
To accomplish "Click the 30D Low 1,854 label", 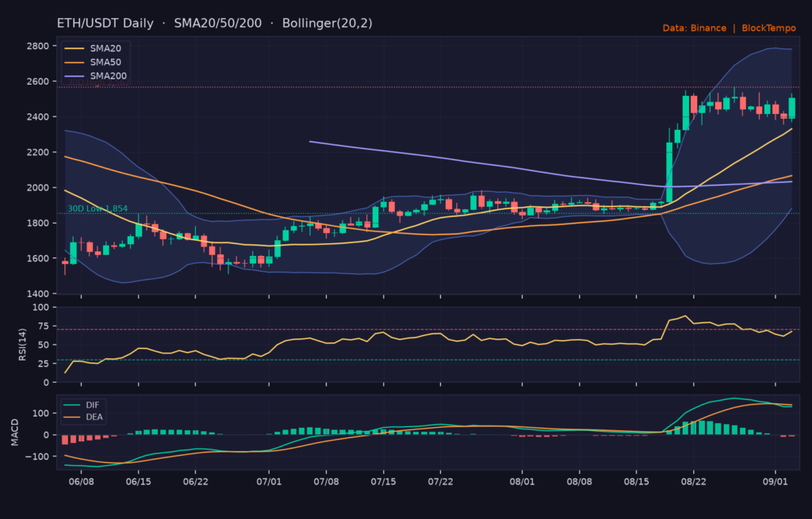I will pos(98,208).
